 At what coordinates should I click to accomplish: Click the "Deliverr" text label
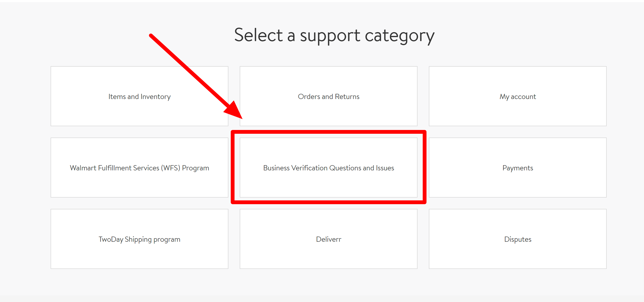click(x=328, y=239)
